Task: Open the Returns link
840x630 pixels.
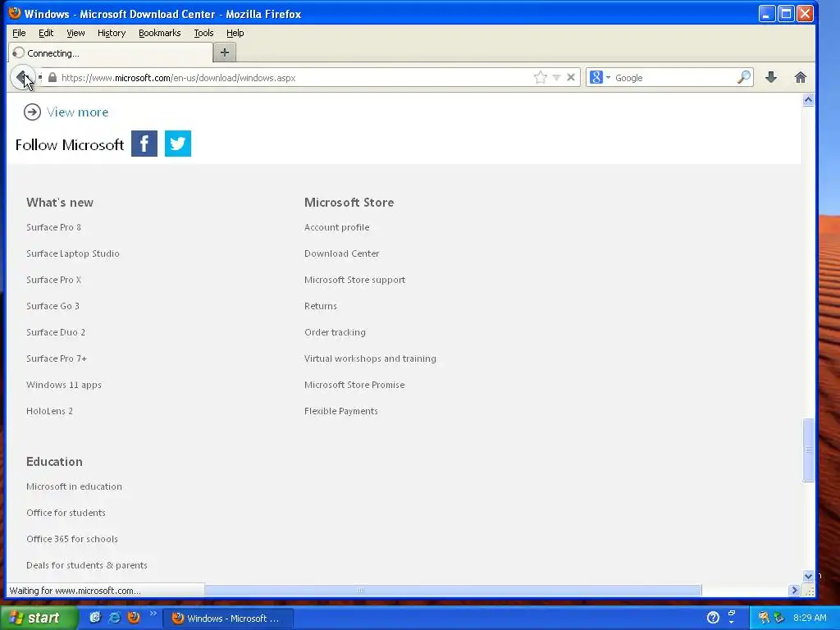Action: 321,306
